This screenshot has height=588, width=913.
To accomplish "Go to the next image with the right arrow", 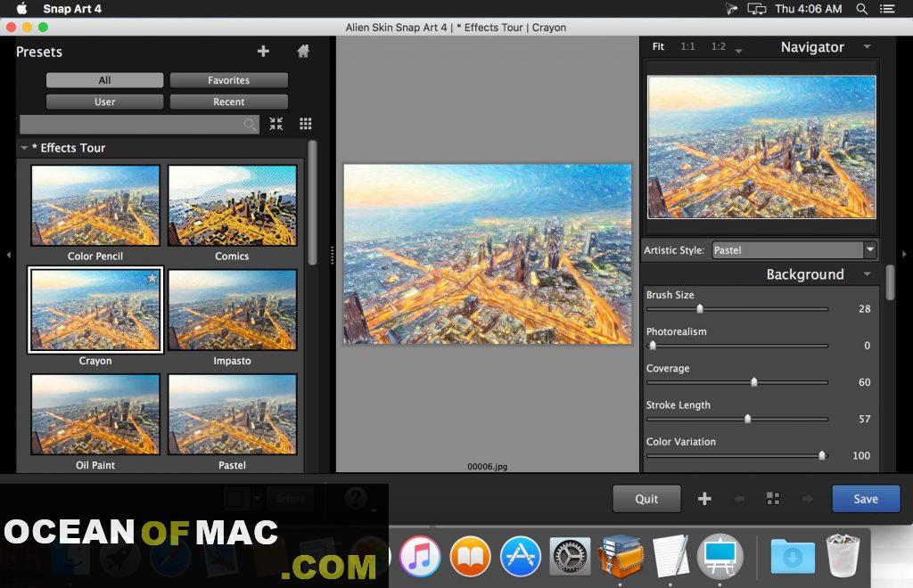I will tap(808, 499).
